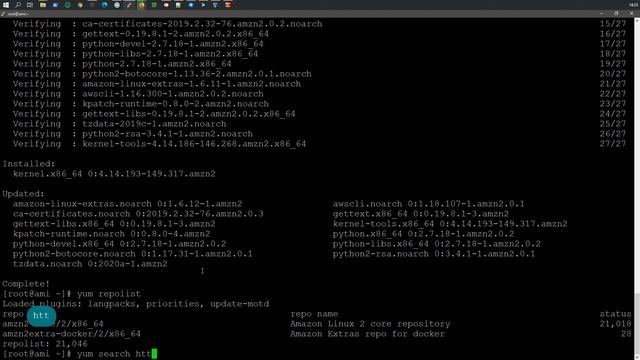Viewport: 640px width, 360px height.
Task: Click the 'Complete!' message
Action: coord(26,284)
